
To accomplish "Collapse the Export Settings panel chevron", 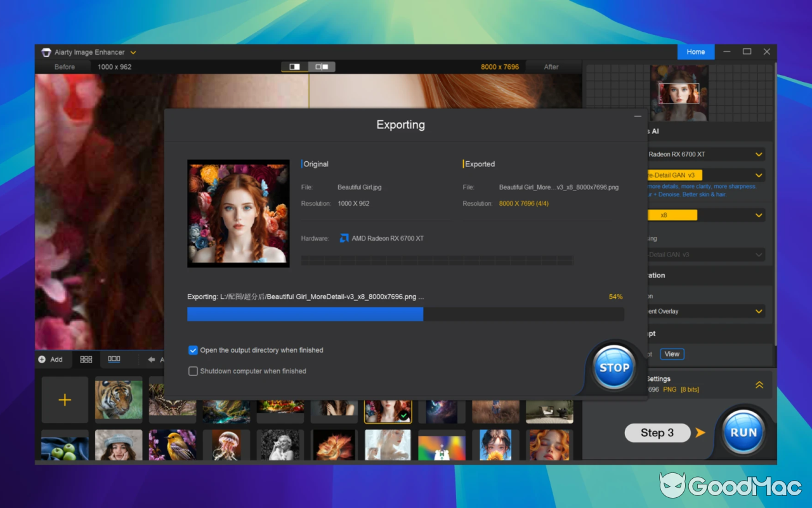I will point(759,384).
